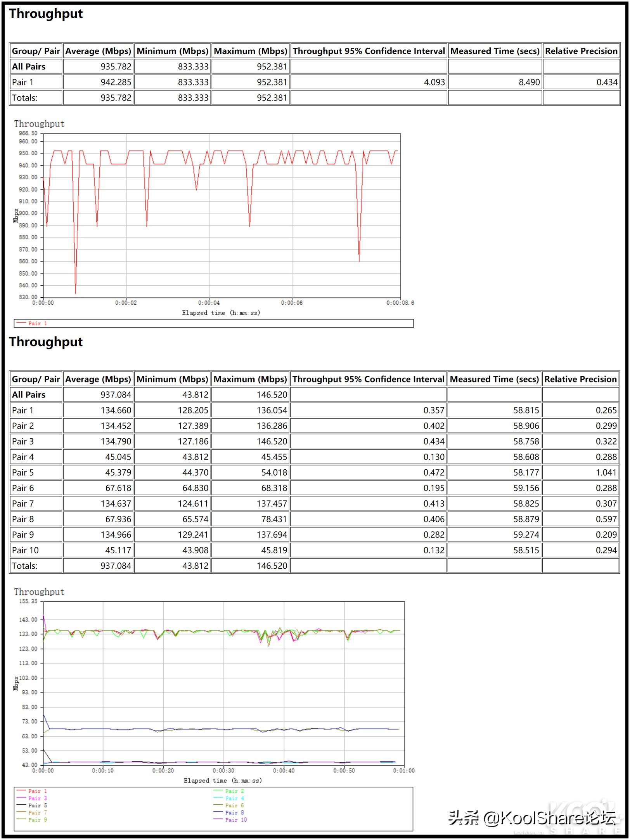Expand the All Pairs row in the second table
Image resolution: width=630 pixels, height=840 pixels.
click(28, 394)
